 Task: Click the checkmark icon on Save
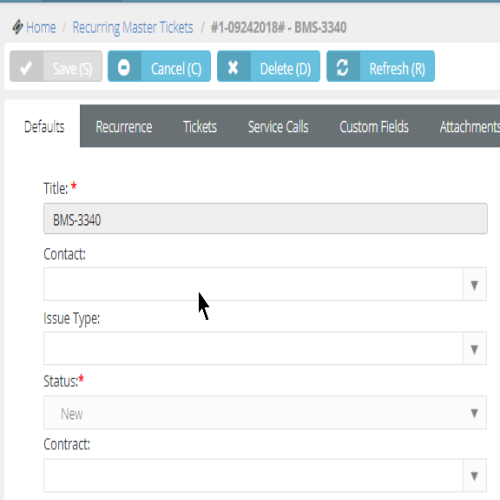[x=26, y=68]
